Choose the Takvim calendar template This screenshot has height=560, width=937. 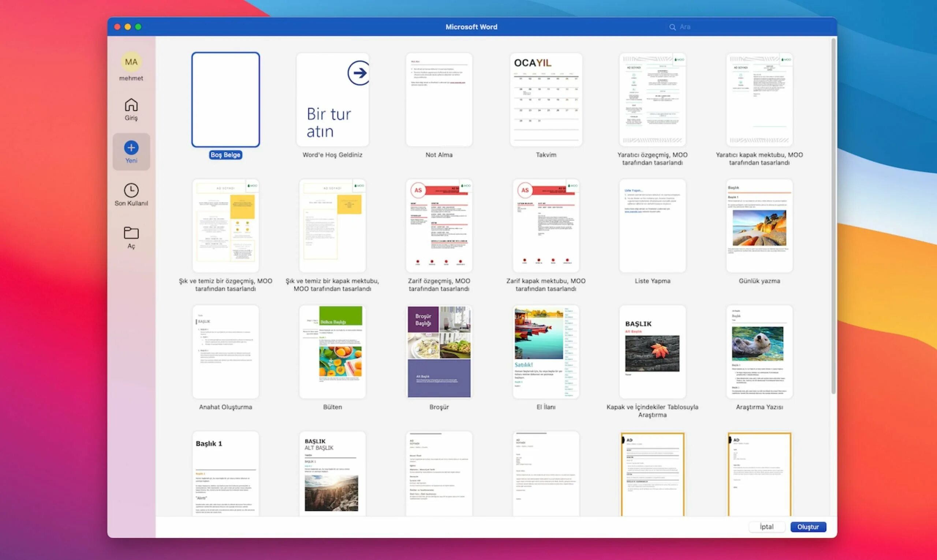point(546,99)
